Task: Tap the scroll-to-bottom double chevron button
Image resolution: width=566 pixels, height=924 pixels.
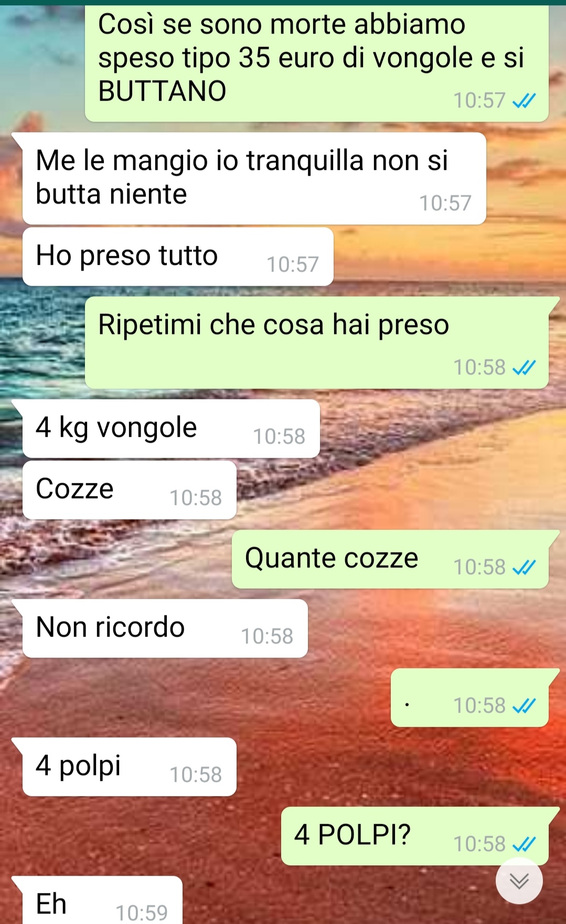Action: tap(519, 881)
